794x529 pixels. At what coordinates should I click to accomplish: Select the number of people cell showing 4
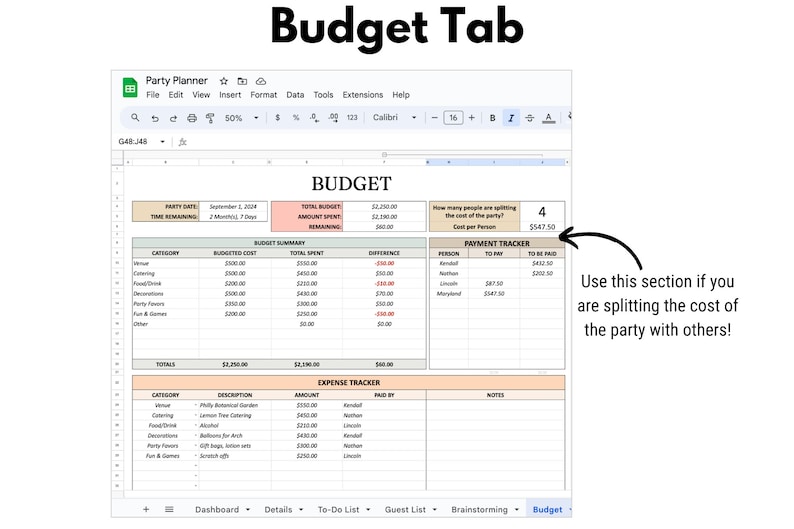542,211
